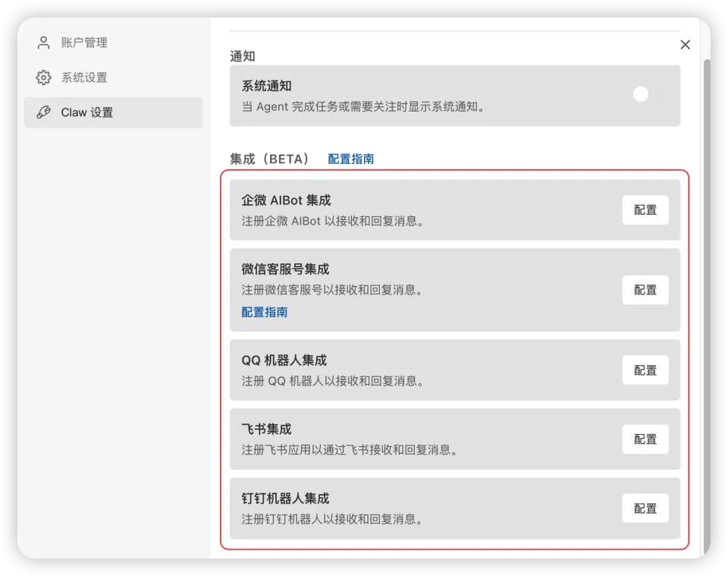Select the person icon beside 账户管理

(x=43, y=42)
